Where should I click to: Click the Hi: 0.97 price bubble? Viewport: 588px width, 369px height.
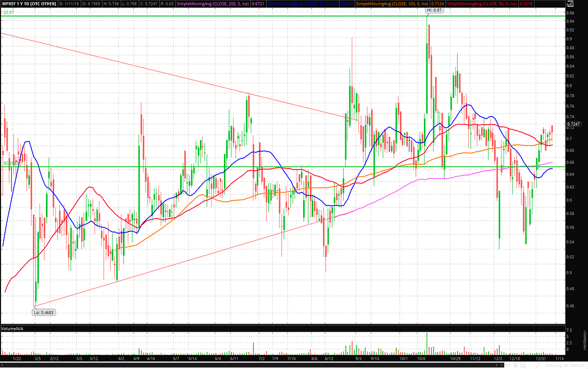pos(434,11)
